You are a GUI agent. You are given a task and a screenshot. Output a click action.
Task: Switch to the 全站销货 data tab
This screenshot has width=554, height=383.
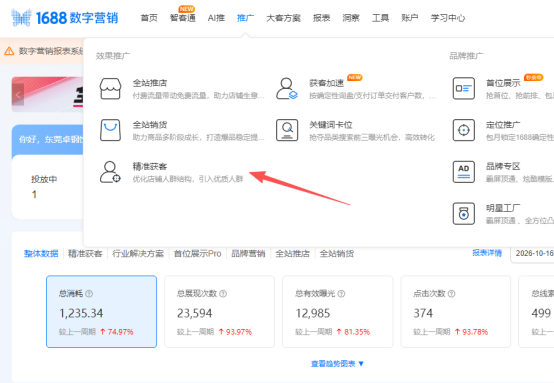pos(337,254)
